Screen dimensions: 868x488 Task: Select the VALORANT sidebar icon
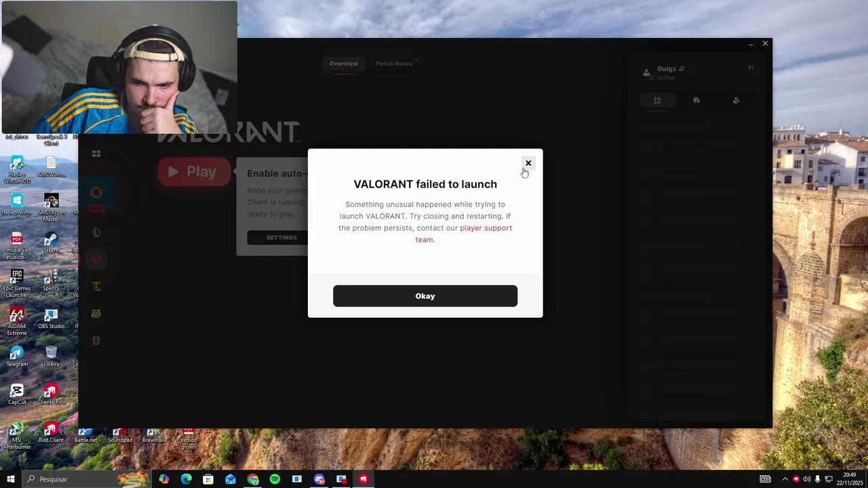pyautogui.click(x=96, y=260)
